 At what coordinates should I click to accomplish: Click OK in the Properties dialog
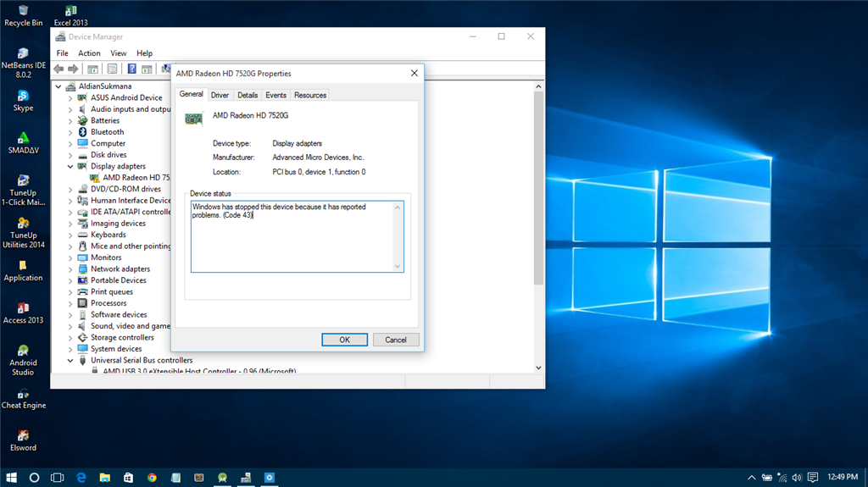pos(344,340)
